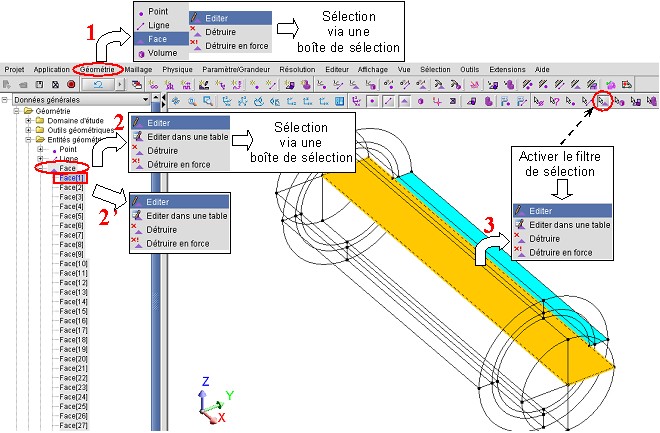Click the undo arrow button in toolbar
This screenshot has width=660, height=433.
click(x=97, y=85)
